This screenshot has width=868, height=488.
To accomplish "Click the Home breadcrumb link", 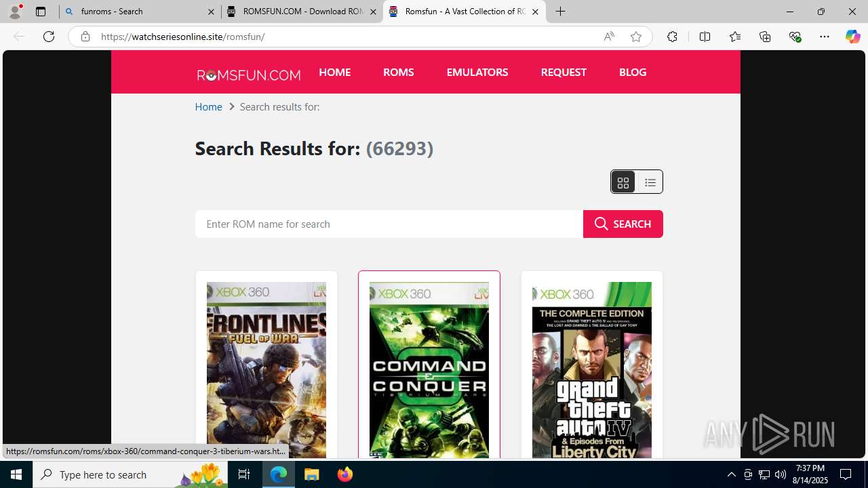I will tap(208, 106).
